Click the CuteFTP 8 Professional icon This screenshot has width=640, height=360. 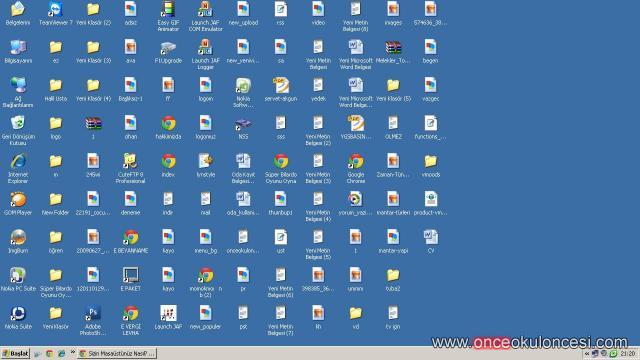pyautogui.click(x=130, y=168)
